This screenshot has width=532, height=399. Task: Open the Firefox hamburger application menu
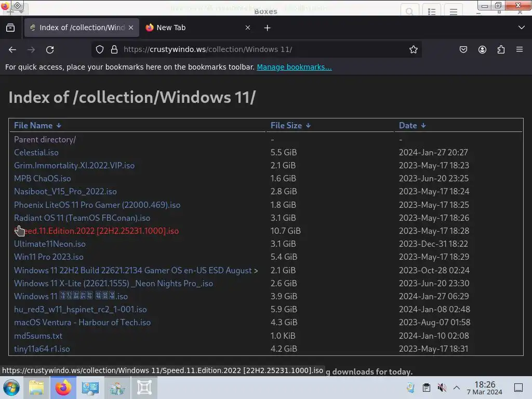point(520,49)
